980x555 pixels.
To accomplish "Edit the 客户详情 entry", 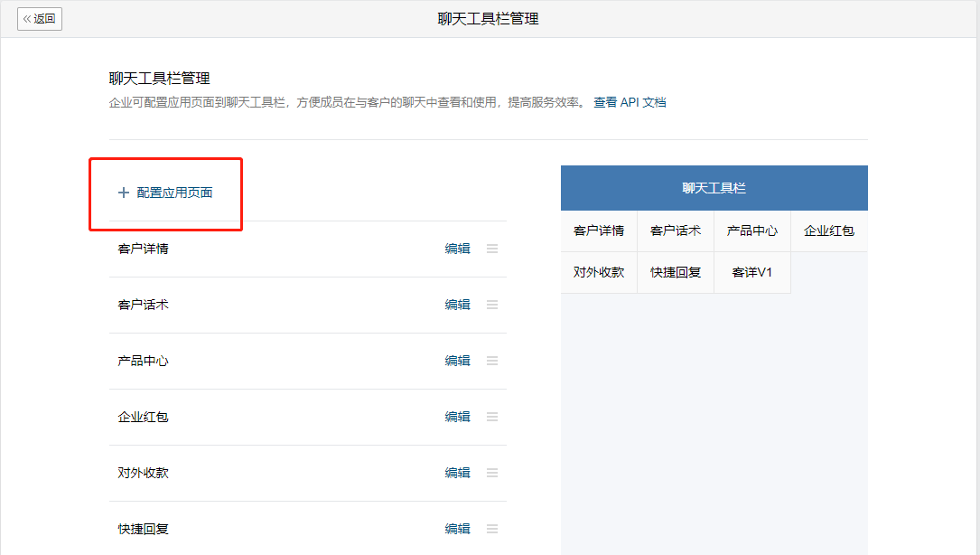I will tap(458, 249).
